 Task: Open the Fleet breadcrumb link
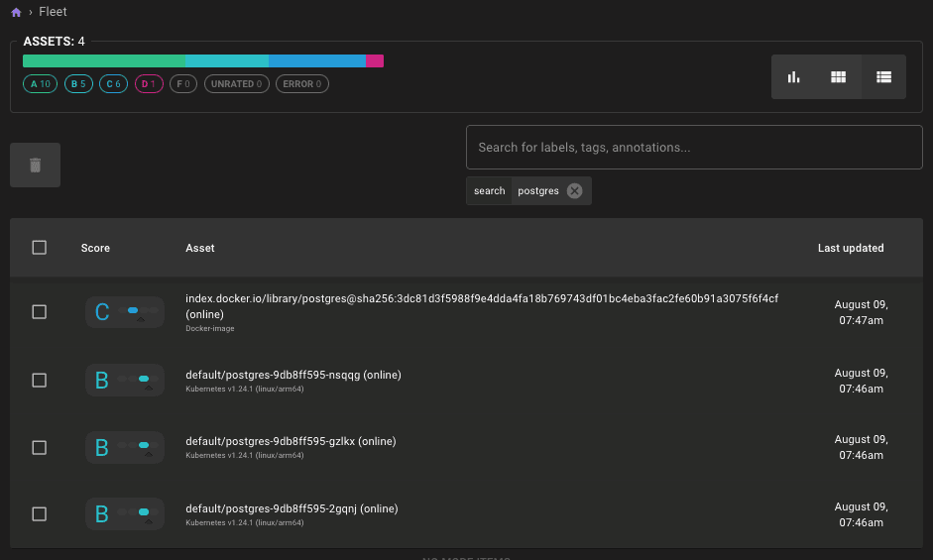point(53,12)
